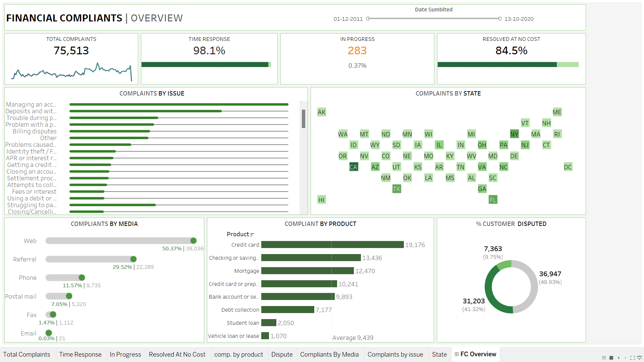Switch to the Time Response tab
The width and height of the screenshot is (644, 362).
[x=80, y=354]
